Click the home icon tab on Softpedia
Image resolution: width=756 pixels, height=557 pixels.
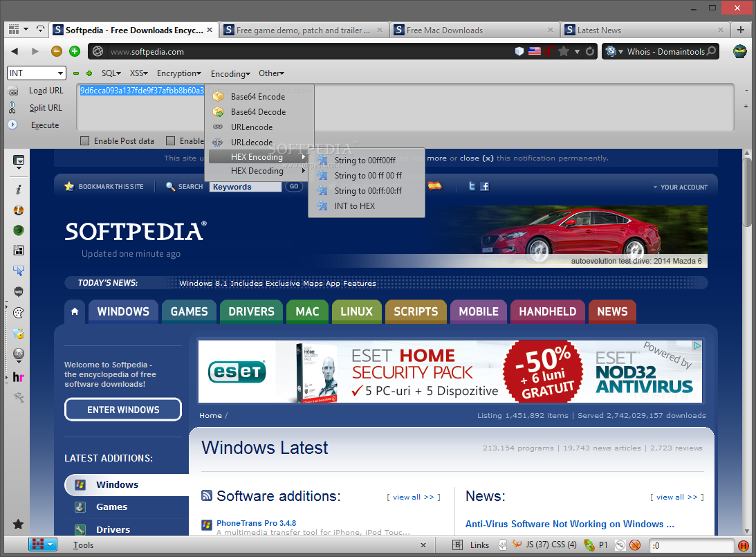point(75,311)
